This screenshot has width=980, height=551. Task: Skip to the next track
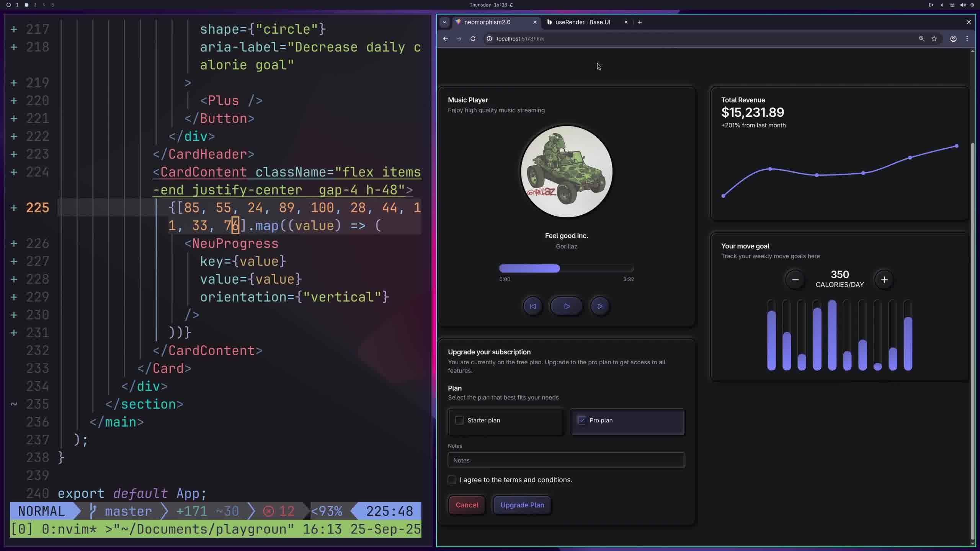coord(600,306)
